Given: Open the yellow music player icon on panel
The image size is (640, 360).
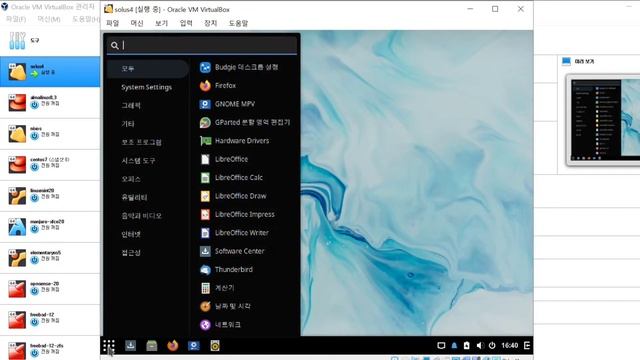Looking at the screenshot, I should (215, 346).
